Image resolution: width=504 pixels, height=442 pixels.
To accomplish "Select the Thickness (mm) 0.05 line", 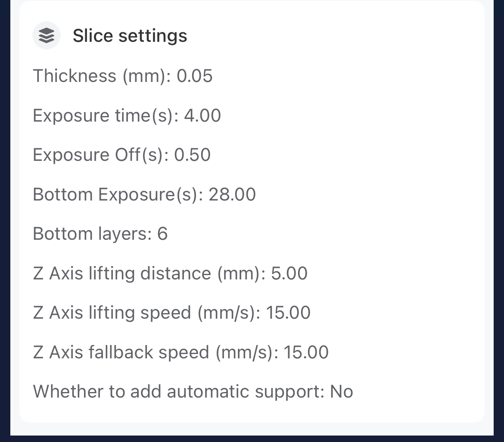I will pyautogui.click(x=123, y=76).
